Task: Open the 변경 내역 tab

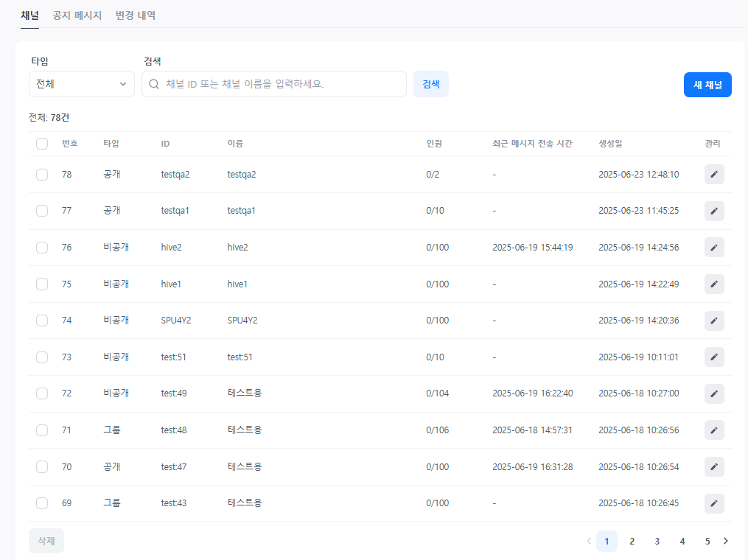Action: coord(136,15)
